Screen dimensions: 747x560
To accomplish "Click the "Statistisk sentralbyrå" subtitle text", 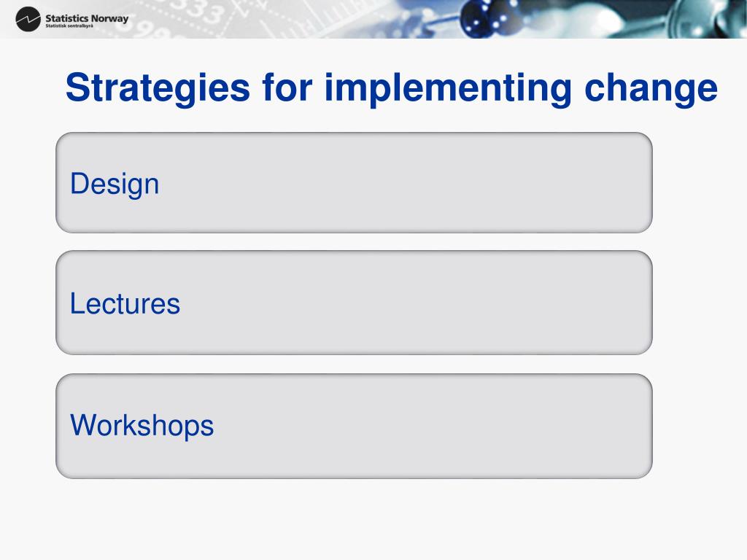I will click(x=69, y=26).
